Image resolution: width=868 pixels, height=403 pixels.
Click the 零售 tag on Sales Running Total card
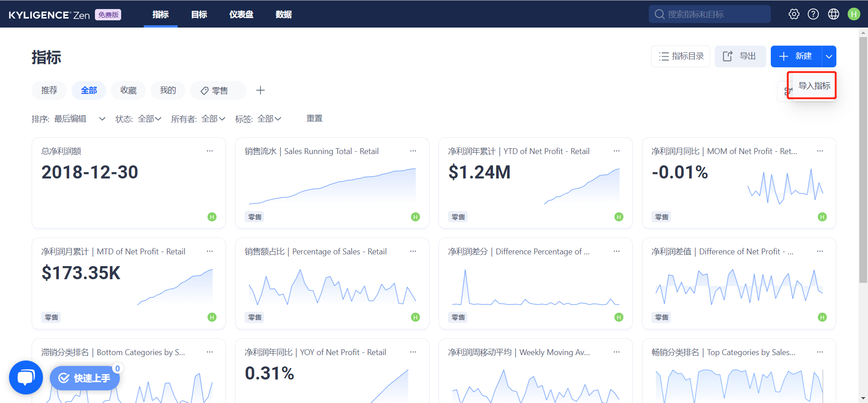pyautogui.click(x=255, y=217)
